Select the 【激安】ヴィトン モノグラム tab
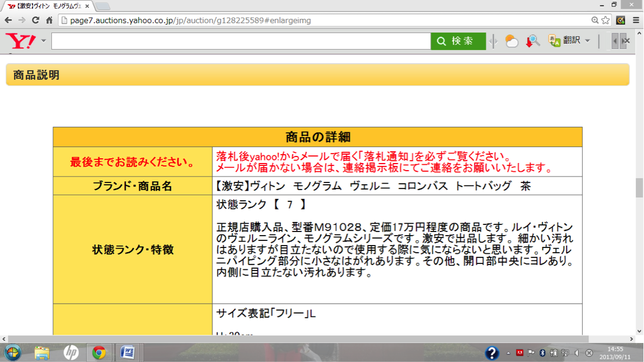 (x=47, y=6)
